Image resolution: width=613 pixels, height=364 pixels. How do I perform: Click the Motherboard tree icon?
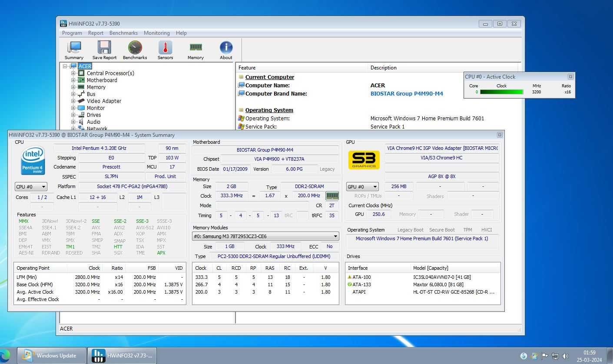(81, 80)
